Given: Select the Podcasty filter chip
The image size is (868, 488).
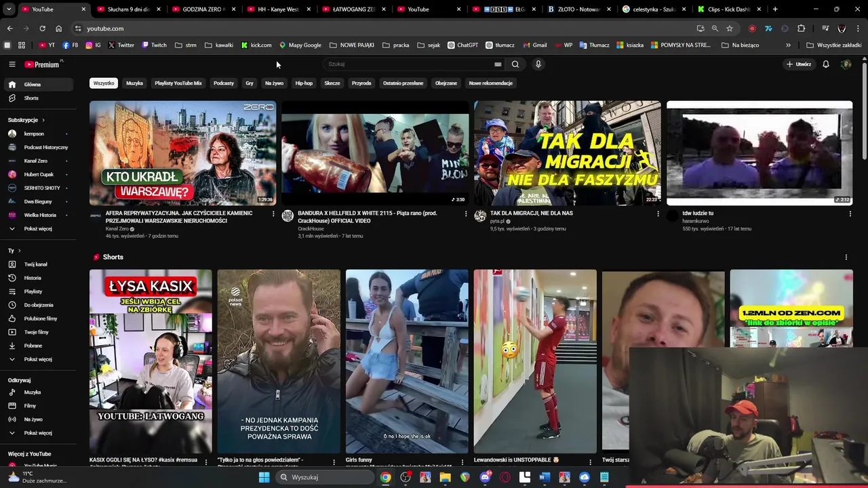Looking at the screenshot, I should pyautogui.click(x=224, y=83).
